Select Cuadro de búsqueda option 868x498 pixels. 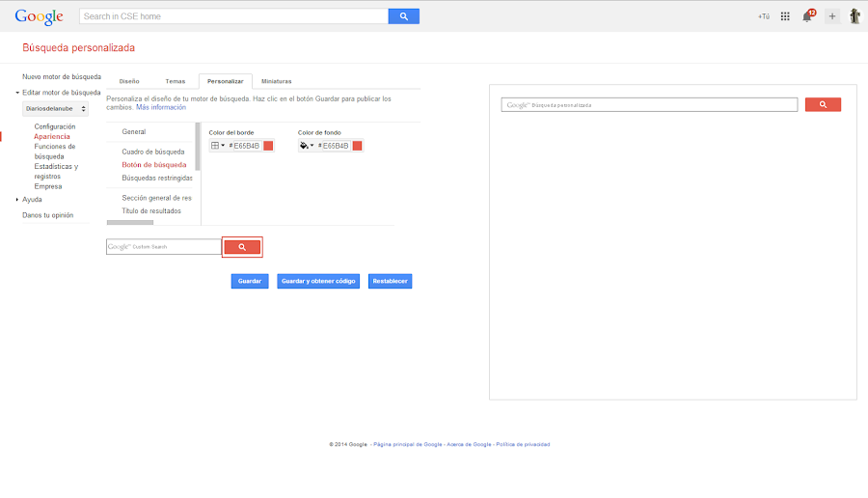pyautogui.click(x=153, y=152)
